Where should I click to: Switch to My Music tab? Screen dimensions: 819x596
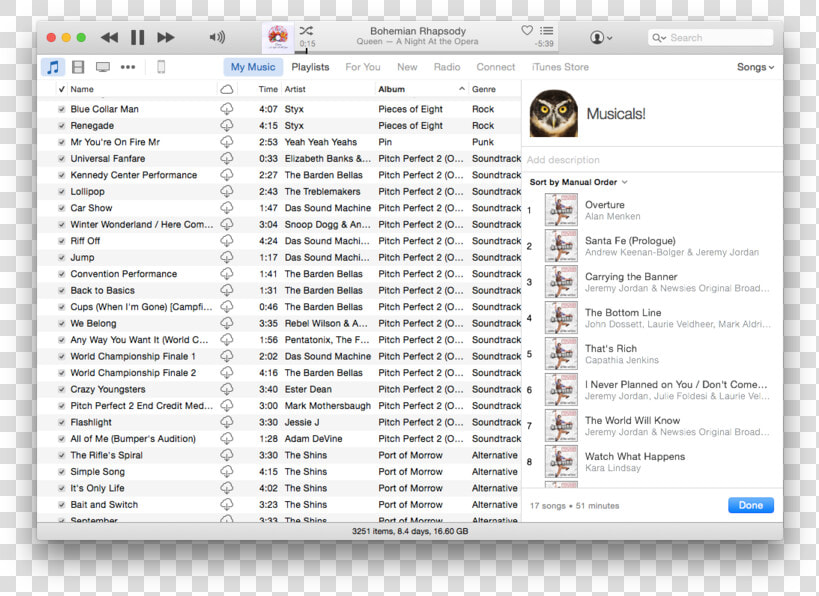pyautogui.click(x=253, y=67)
